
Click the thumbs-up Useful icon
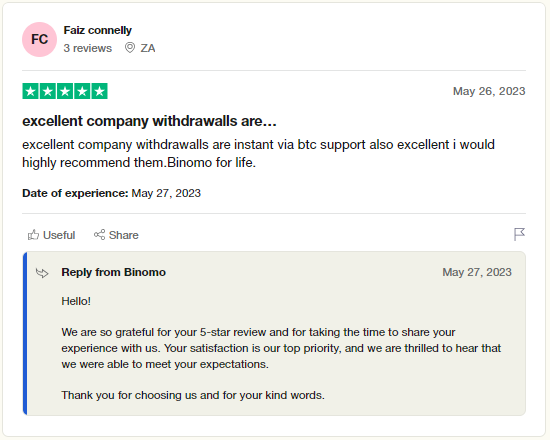33,235
